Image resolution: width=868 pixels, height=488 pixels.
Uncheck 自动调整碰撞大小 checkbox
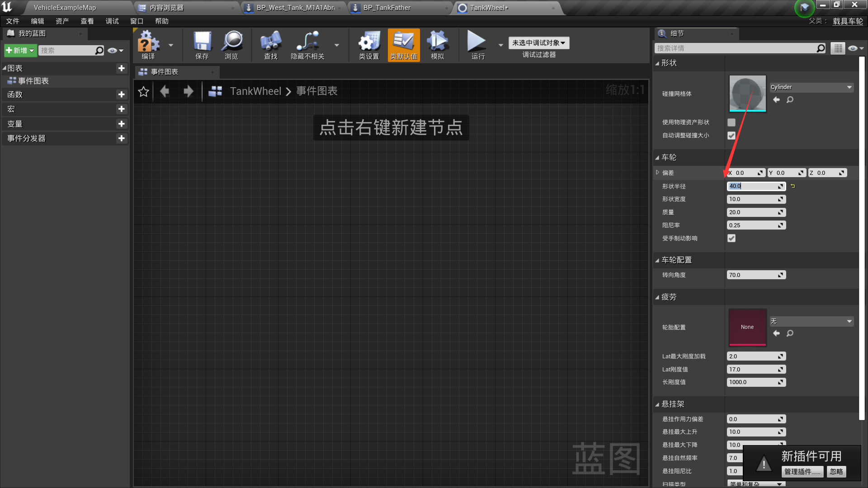(x=731, y=136)
